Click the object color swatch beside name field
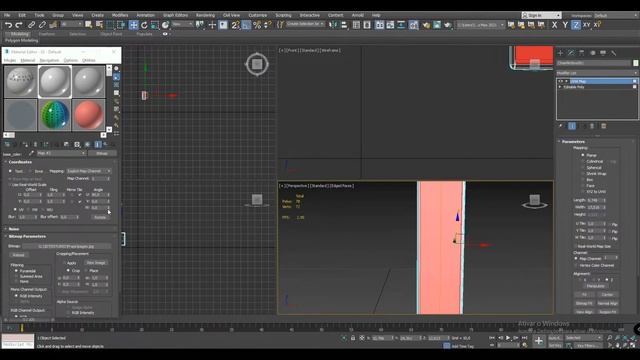 (636, 63)
